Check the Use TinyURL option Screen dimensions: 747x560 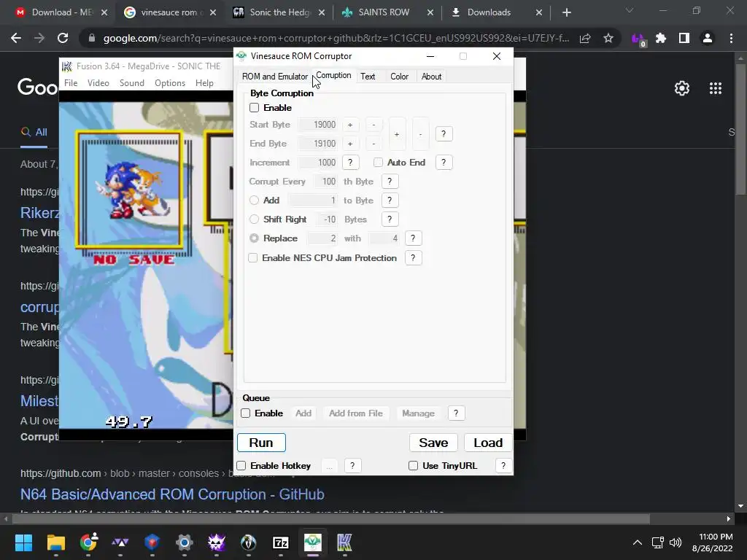[x=413, y=466]
